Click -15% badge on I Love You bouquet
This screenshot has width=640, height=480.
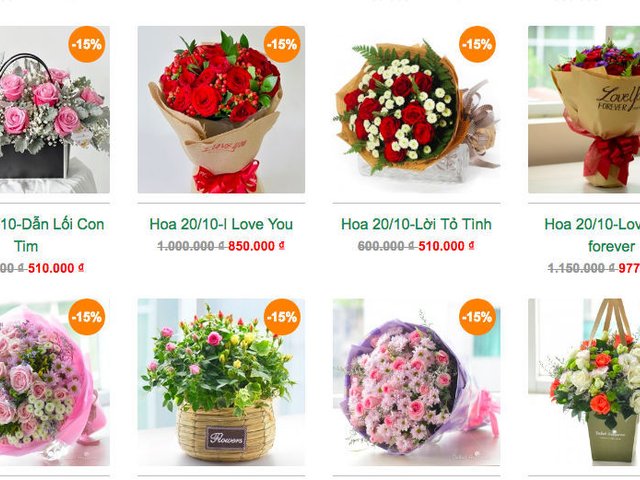(x=282, y=44)
